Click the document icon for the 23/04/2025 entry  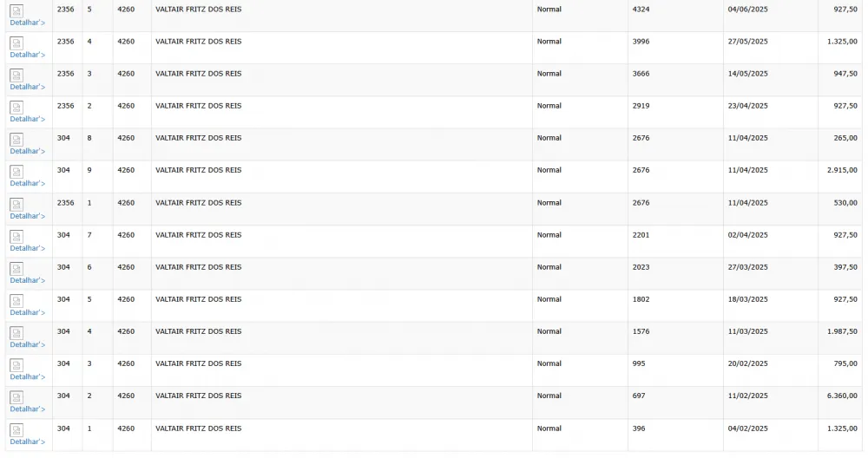[16, 108]
